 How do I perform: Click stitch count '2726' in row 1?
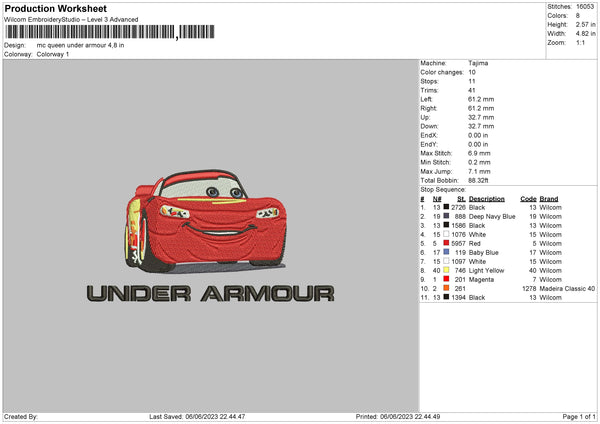tap(458, 207)
